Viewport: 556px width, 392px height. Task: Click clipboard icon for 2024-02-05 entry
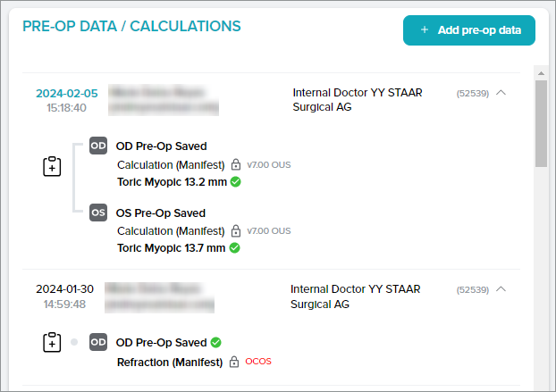point(52,166)
